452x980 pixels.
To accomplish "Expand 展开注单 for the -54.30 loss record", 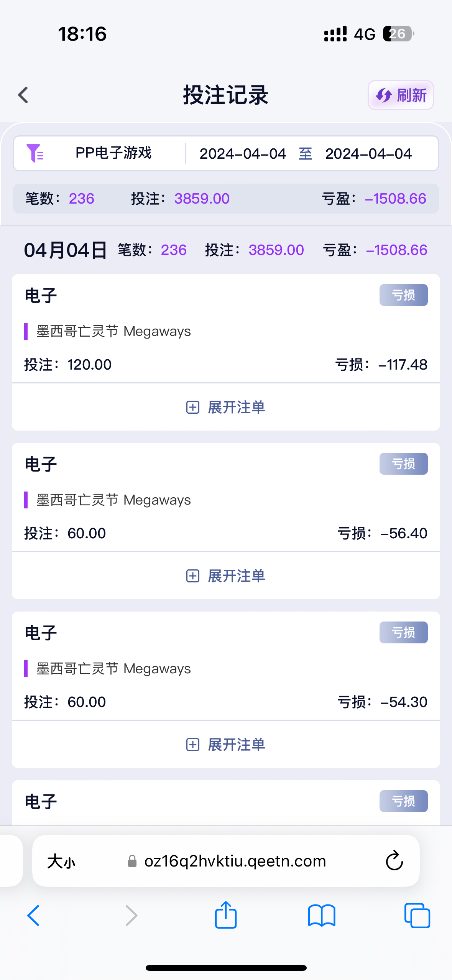I will coord(226,745).
